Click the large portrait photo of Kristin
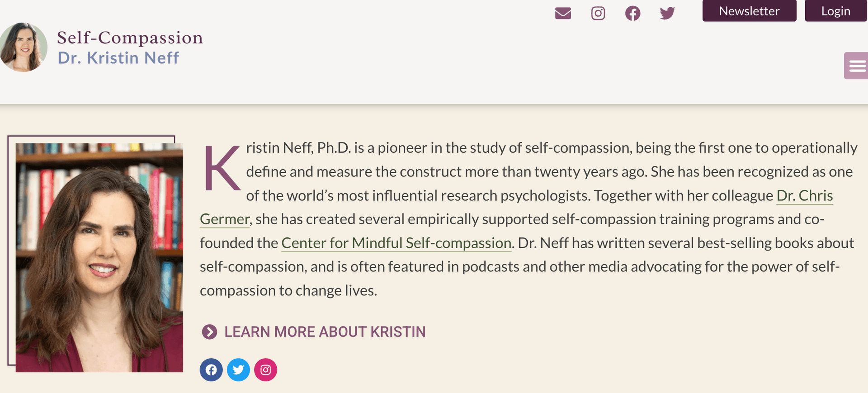This screenshot has width=868, height=393. [x=99, y=258]
